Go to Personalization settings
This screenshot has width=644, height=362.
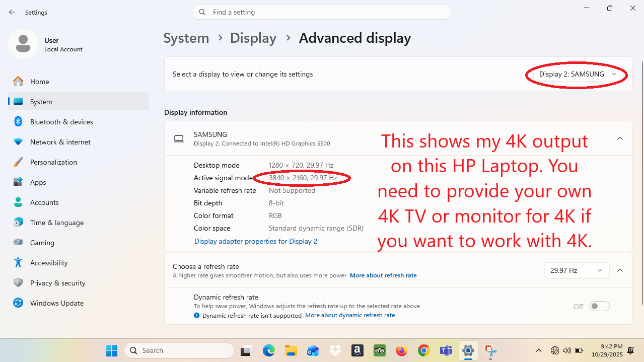(53, 162)
